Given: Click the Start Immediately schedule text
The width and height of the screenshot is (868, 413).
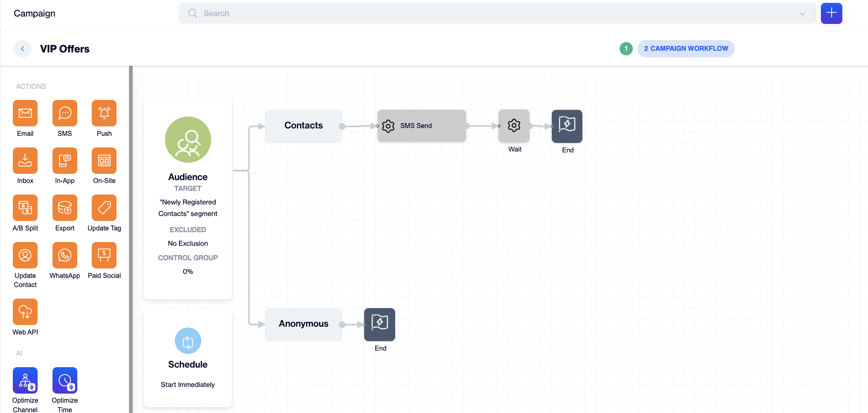Looking at the screenshot, I should point(188,385).
